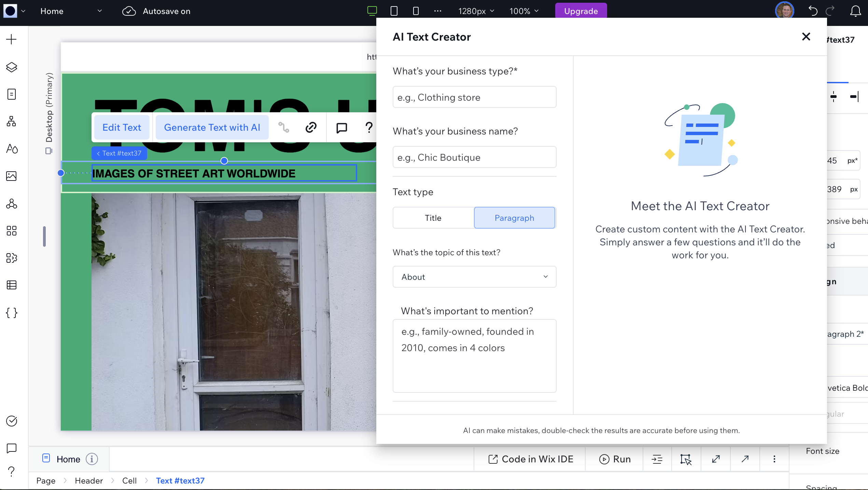Switch to mobile breakpoint icon
The width and height of the screenshot is (868, 490).
[416, 11]
